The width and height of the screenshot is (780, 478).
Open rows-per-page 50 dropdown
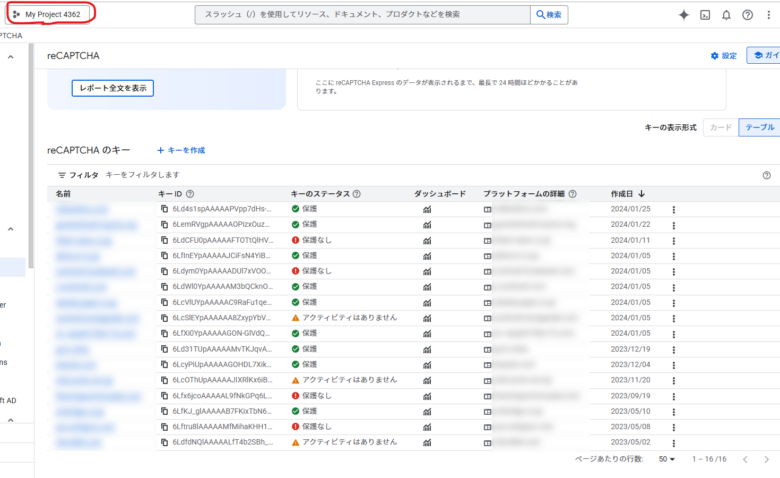point(667,459)
